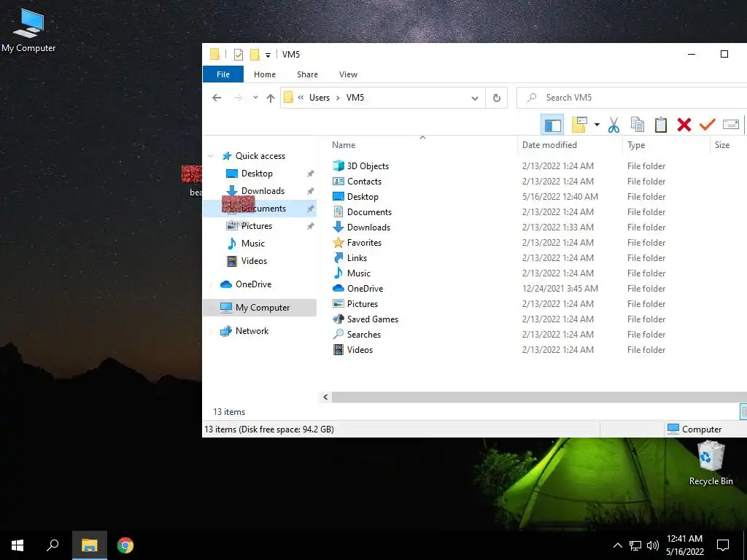Viewport: 747px width, 560px height.
Task: Click the File Explorer taskbar icon
Action: click(90, 545)
